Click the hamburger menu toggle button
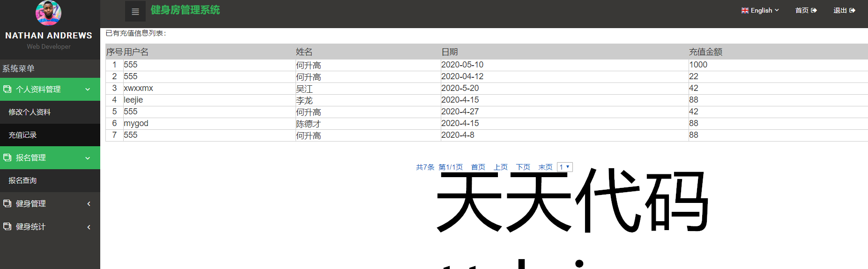 (135, 12)
